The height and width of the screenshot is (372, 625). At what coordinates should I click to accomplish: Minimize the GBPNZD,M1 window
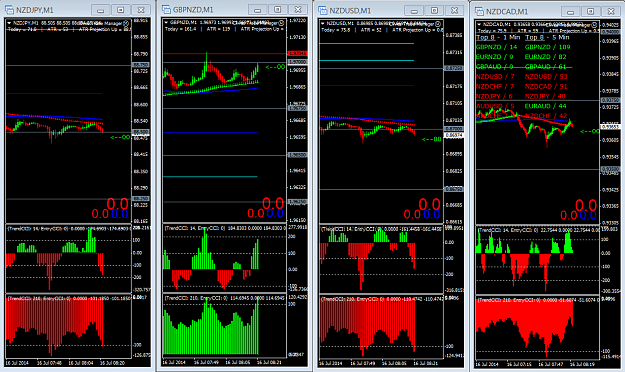click(x=257, y=10)
